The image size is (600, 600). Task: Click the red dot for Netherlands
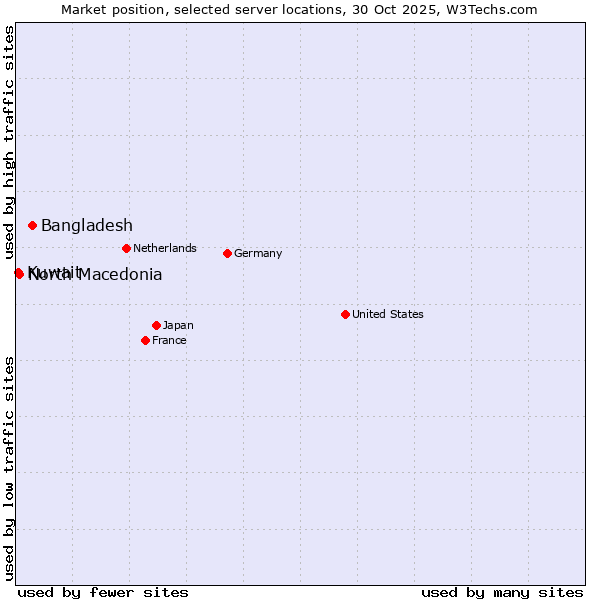pos(127,249)
